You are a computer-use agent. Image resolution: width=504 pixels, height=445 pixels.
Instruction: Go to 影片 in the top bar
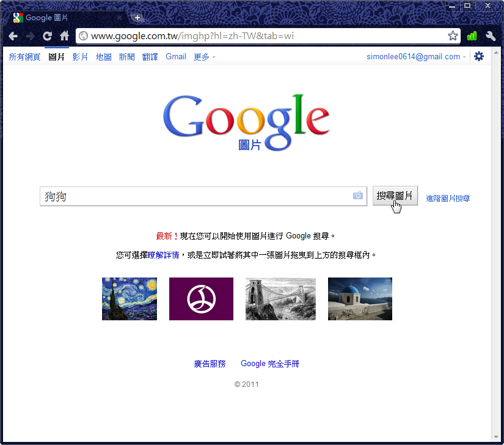(80, 57)
